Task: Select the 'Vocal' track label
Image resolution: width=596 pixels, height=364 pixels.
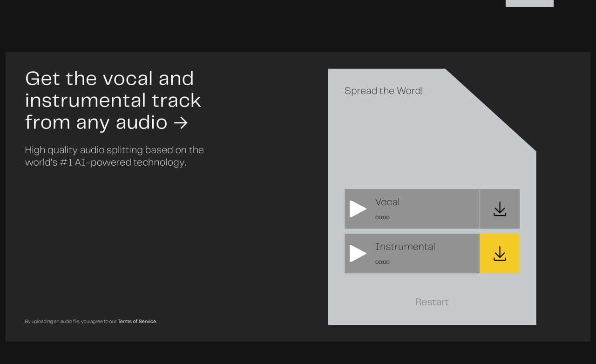Action: pos(387,202)
